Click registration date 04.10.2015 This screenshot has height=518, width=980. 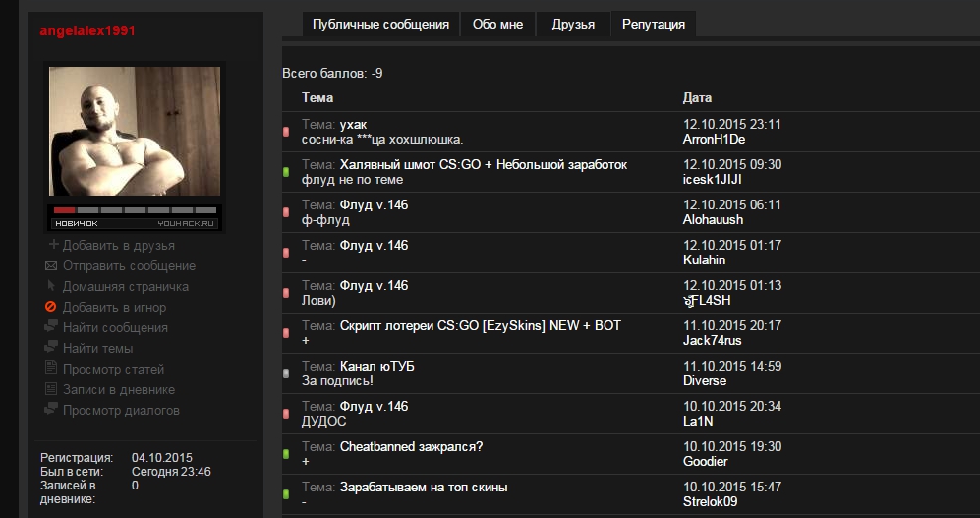162,458
